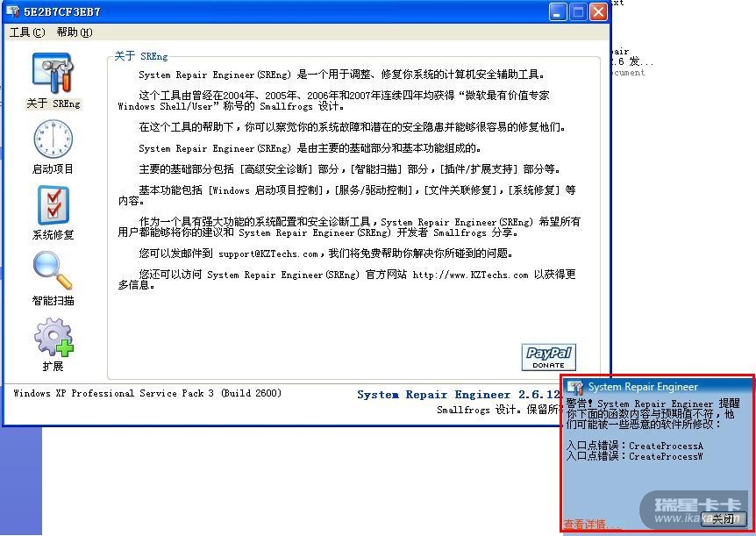Open the 工具(C) menu

(27, 32)
